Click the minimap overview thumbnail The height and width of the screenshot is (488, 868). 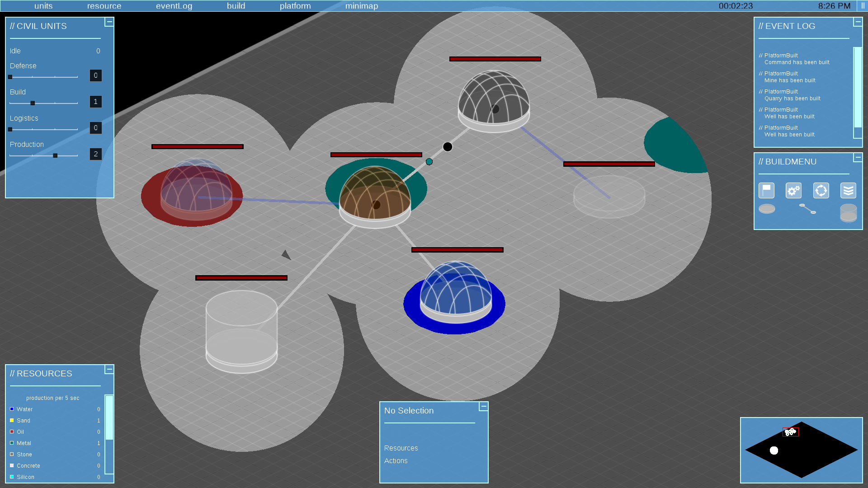(x=801, y=450)
